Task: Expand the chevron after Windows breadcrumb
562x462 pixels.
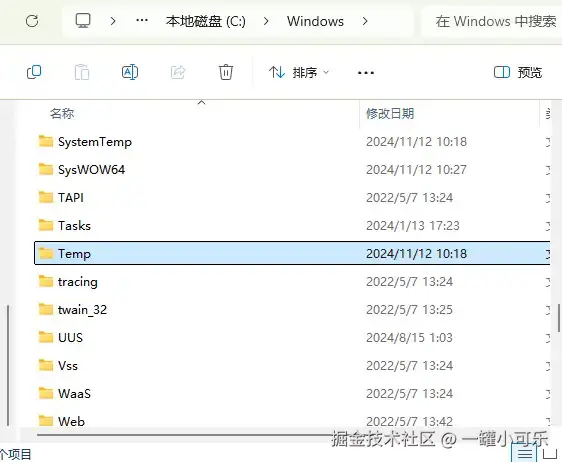Action: click(x=365, y=21)
